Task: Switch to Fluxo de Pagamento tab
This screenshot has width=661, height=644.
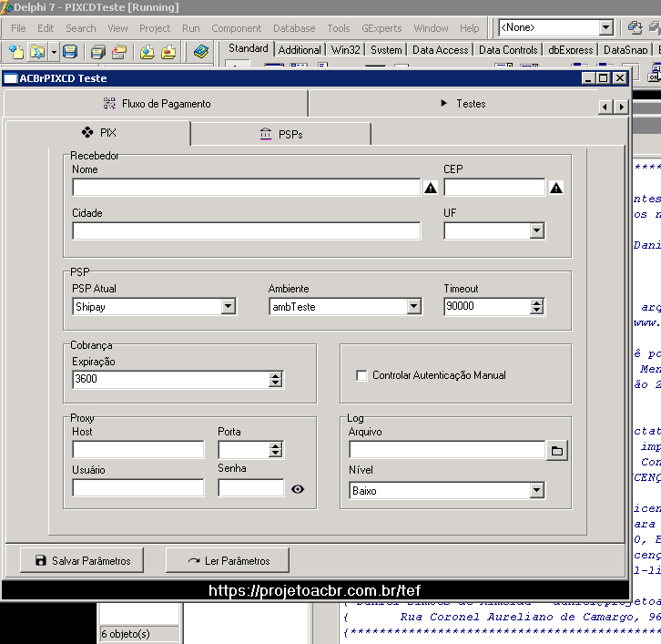Action: (156, 103)
